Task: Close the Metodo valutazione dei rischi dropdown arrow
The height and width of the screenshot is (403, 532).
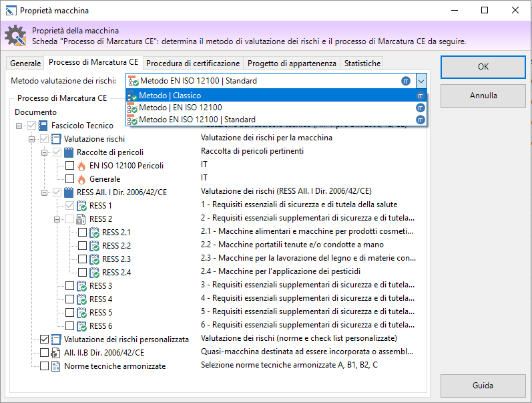Action: [421, 81]
